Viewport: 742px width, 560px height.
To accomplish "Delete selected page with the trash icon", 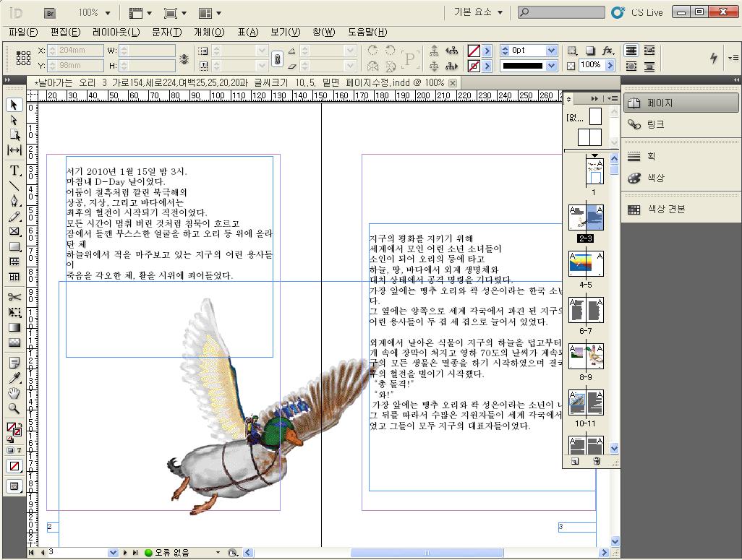I will [x=597, y=461].
